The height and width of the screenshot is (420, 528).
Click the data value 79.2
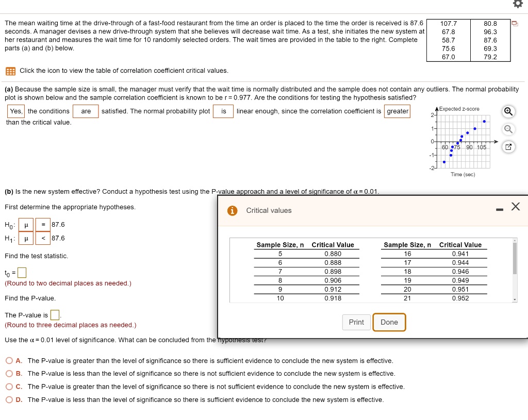pyautogui.click(x=490, y=57)
